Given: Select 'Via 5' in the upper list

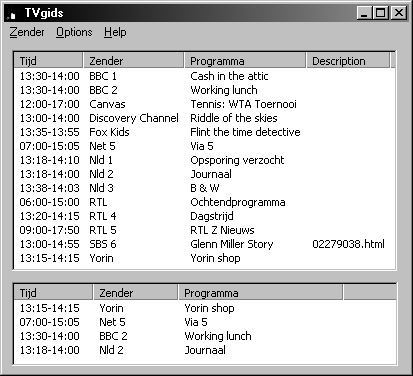Looking at the screenshot, I should [202, 146].
